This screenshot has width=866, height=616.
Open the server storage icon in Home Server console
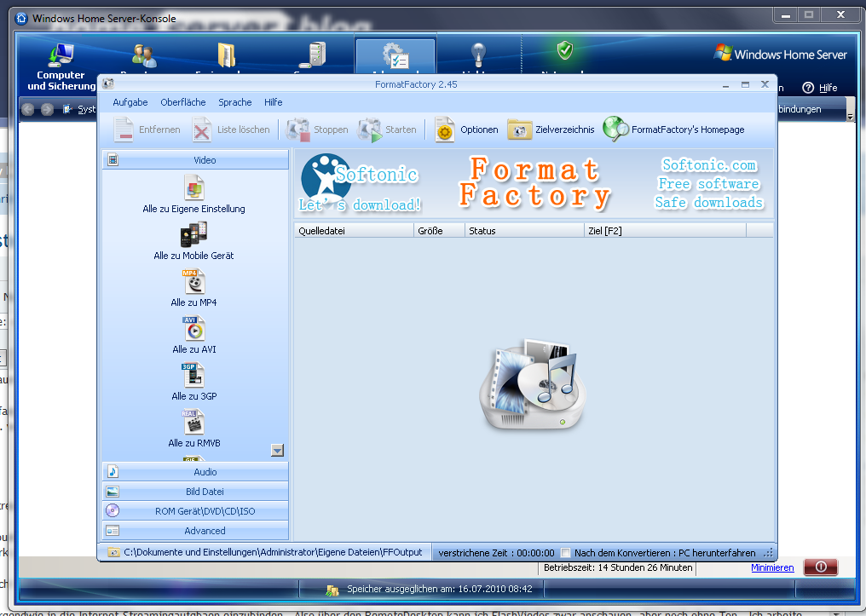coord(315,55)
